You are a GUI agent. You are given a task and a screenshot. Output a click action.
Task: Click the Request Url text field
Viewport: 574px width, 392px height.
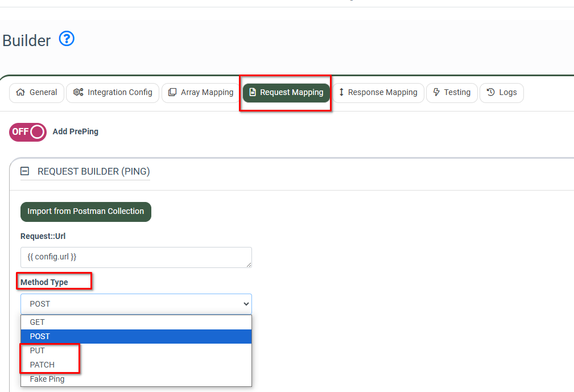click(136, 257)
